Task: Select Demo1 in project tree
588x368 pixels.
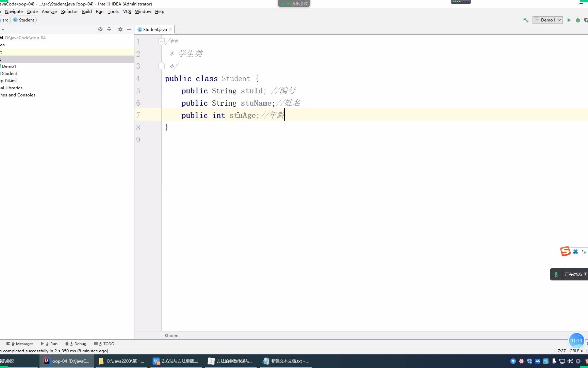Action: coord(9,66)
